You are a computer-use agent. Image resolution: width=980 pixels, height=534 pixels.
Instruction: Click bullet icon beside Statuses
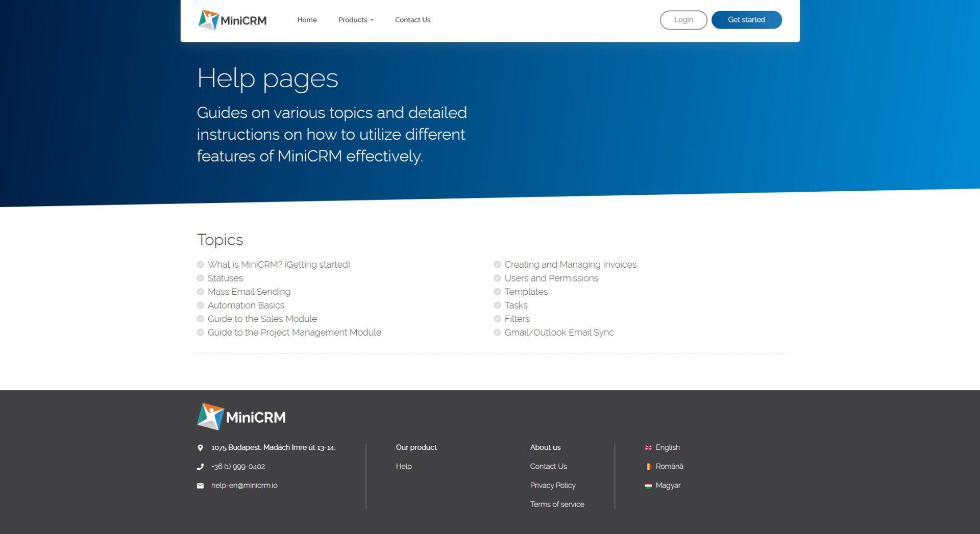tap(201, 278)
